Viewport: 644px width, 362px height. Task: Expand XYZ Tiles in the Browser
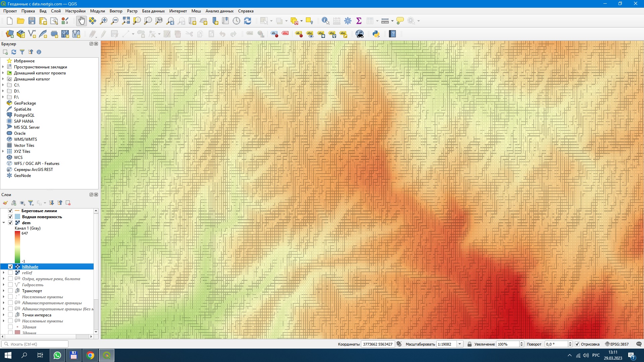click(x=3, y=151)
